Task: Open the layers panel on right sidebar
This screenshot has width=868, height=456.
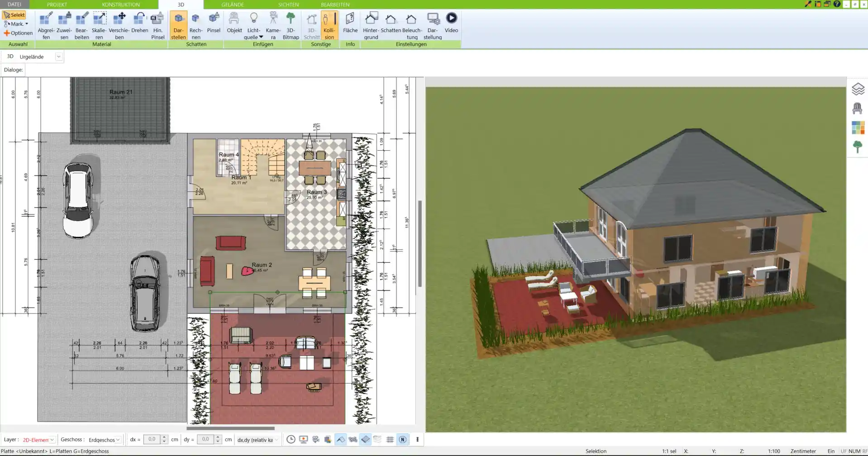Action: (x=858, y=89)
